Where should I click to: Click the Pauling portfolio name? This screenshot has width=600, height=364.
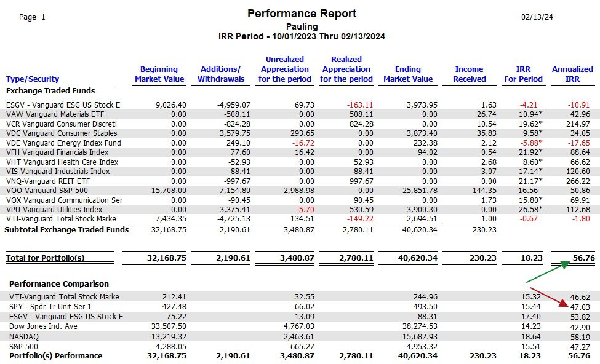(x=302, y=27)
